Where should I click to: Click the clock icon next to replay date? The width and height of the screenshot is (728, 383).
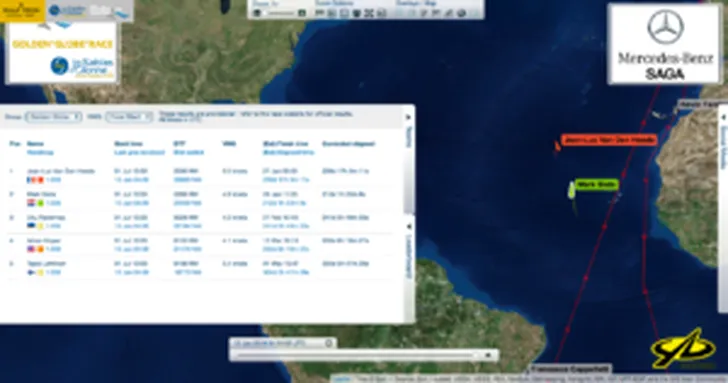pyautogui.click(x=329, y=343)
